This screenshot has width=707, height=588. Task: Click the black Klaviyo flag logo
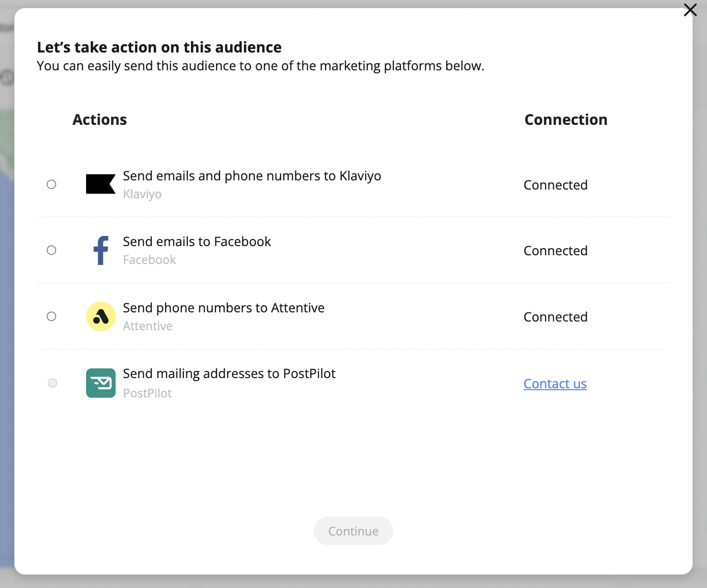[x=101, y=184]
